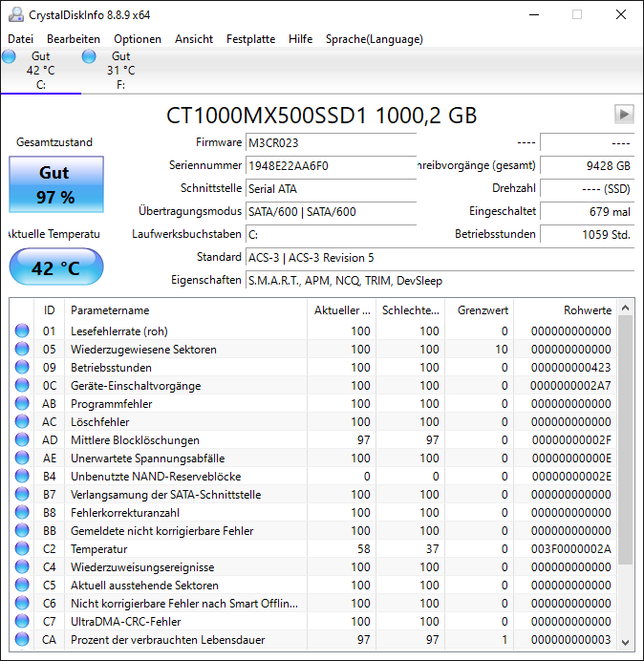Switch to the F: drive tab
Viewport: 644px width, 661px height.
coord(121,71)
